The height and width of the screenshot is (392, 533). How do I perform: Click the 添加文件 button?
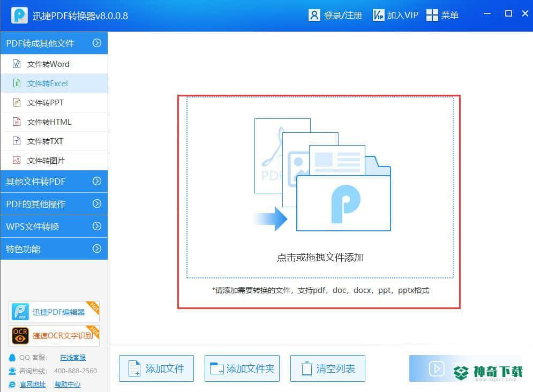[156, 368]
